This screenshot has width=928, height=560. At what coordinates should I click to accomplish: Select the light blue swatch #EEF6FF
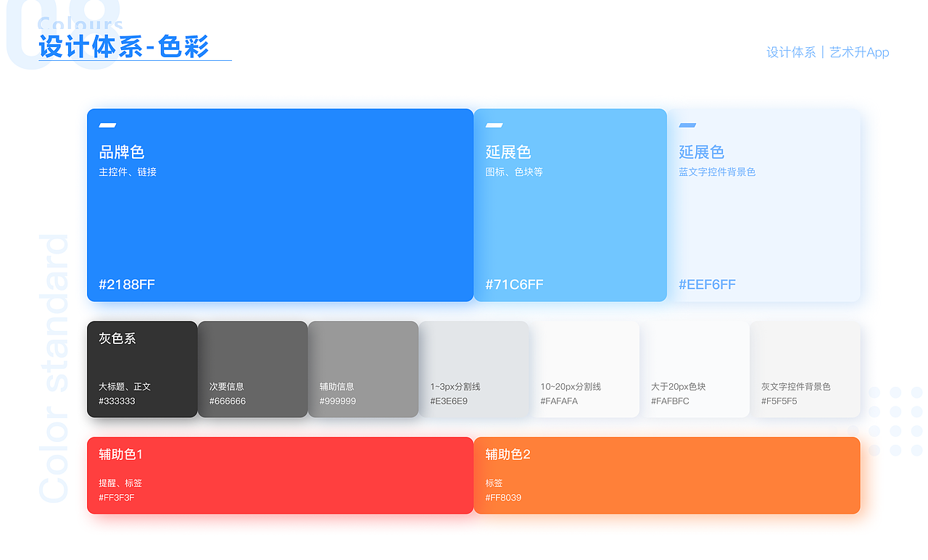(763, 205)
